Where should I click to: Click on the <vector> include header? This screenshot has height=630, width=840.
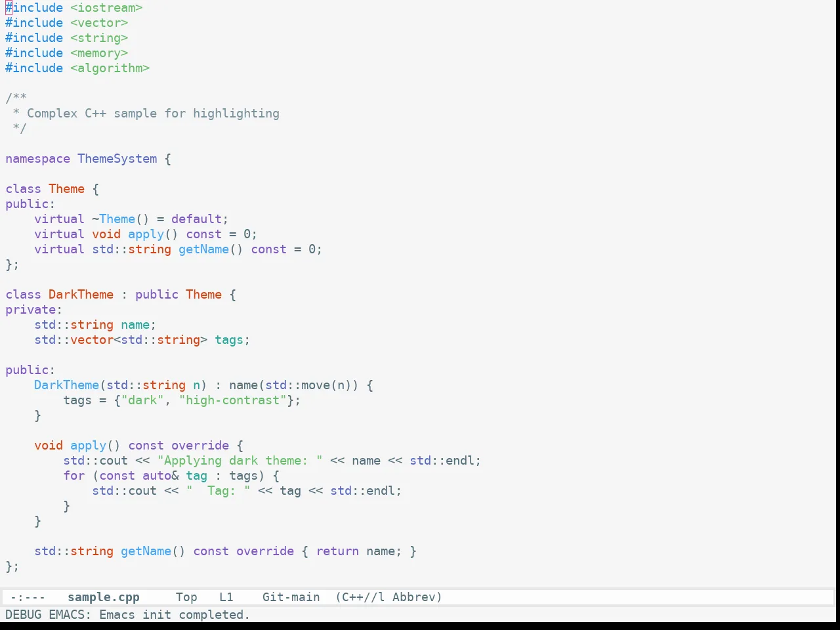(99, 23)
